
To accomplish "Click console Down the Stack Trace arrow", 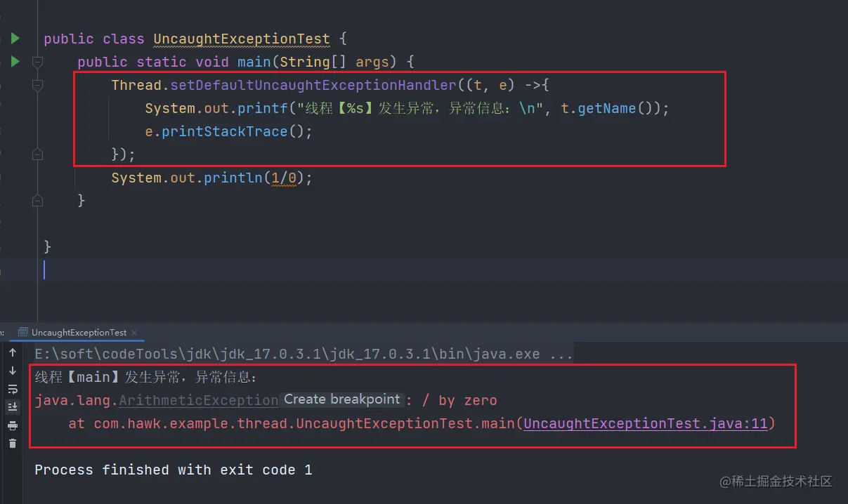I will tap(12, 371).
